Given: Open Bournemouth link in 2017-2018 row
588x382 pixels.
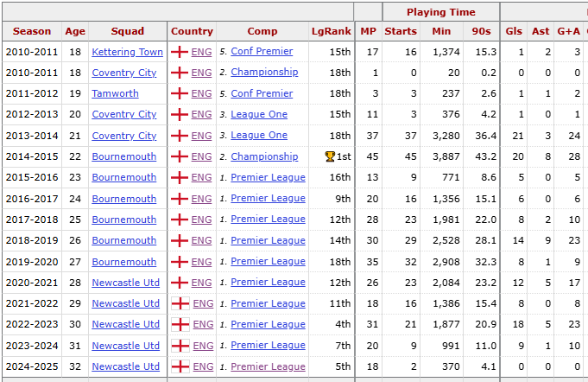Looking at the screenshot, I should pyautogui.click(x=124, y=220).
